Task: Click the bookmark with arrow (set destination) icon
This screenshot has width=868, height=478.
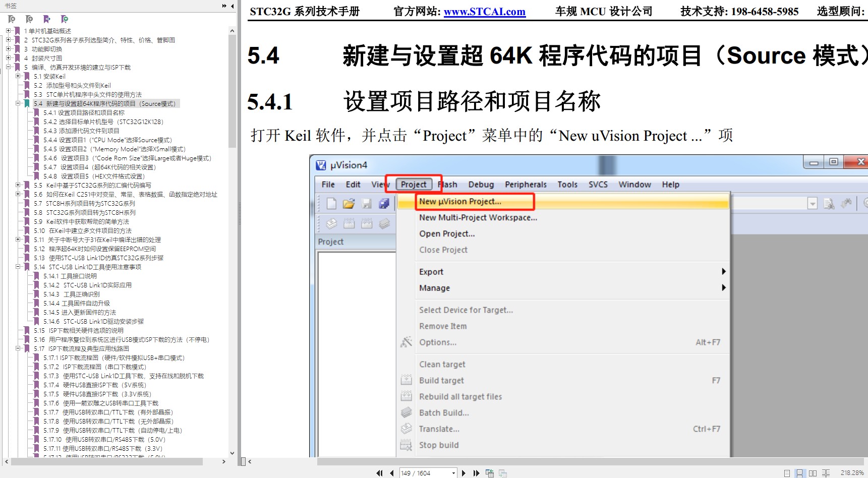Action: click(x=47, y=19)
